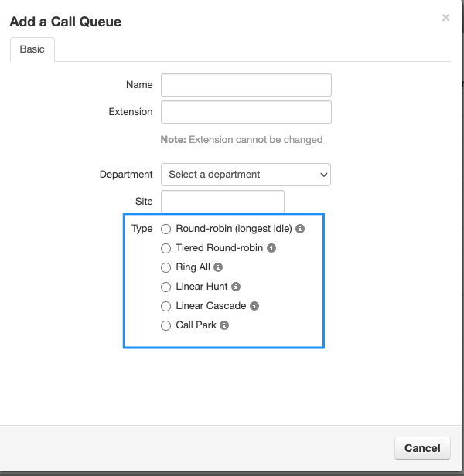464x476 pixels.
Task: Pick Linear Hunt as queue type
Action: (x=166, y=287)
